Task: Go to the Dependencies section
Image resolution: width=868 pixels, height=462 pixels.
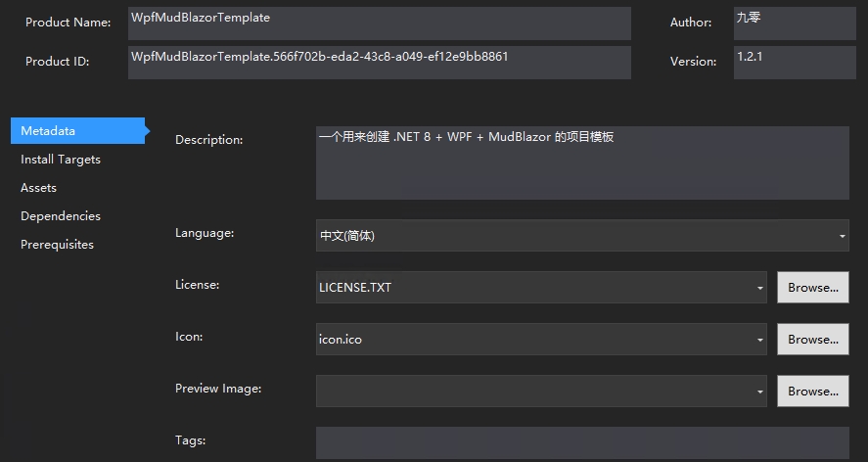Action: click(61, 216)
